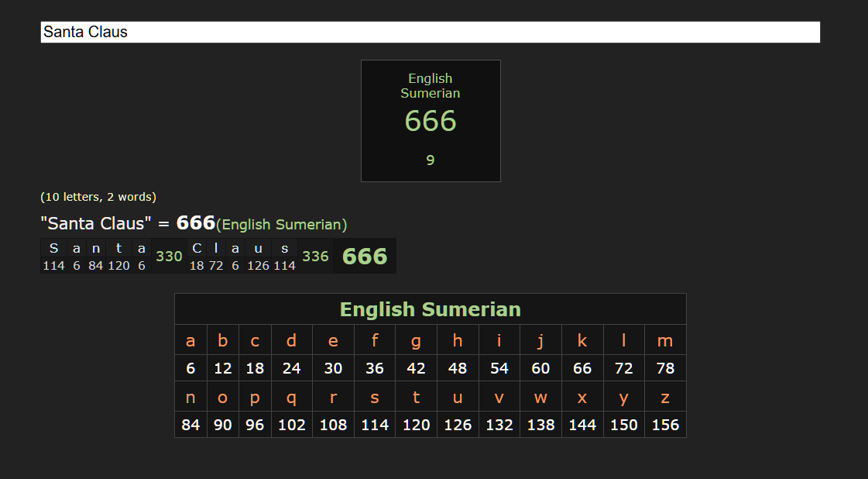Click letter y in the cipher chart
The width and height of the screenshot is (868, 479).
click(623, 397)
